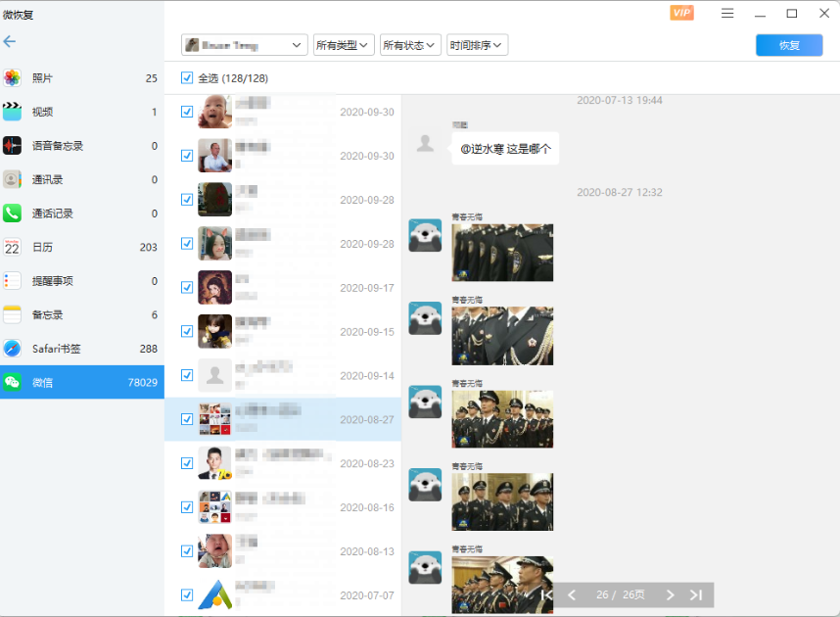Select the 通话记录 call history icon
This screenshot has width=840, height=617.
click(12, 214)
